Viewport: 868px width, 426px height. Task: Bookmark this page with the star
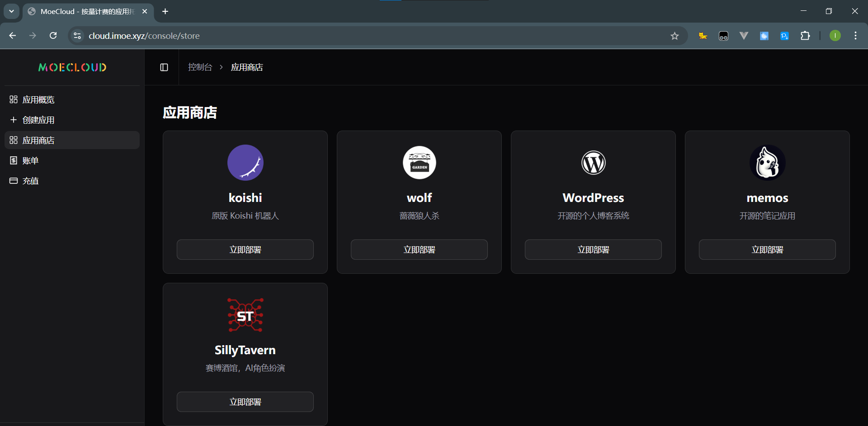[675, 36]
